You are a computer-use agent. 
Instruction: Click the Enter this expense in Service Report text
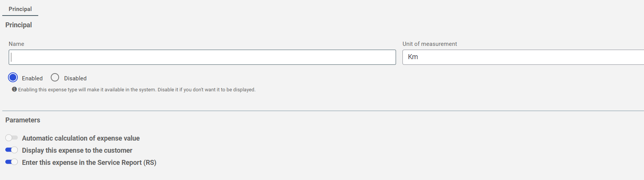[89, 163]
